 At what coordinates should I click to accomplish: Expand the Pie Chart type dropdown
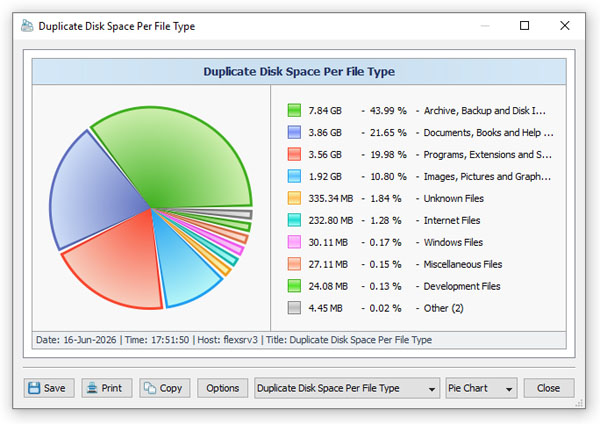481,388
